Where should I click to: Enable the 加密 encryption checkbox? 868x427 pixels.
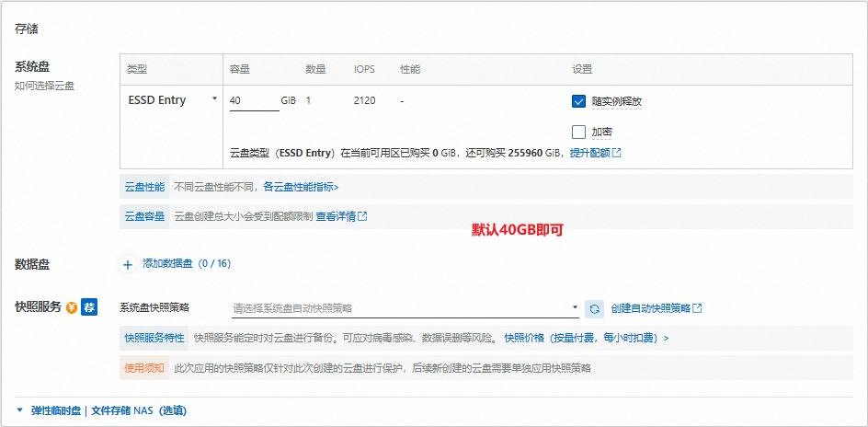[x=578, y=132]
